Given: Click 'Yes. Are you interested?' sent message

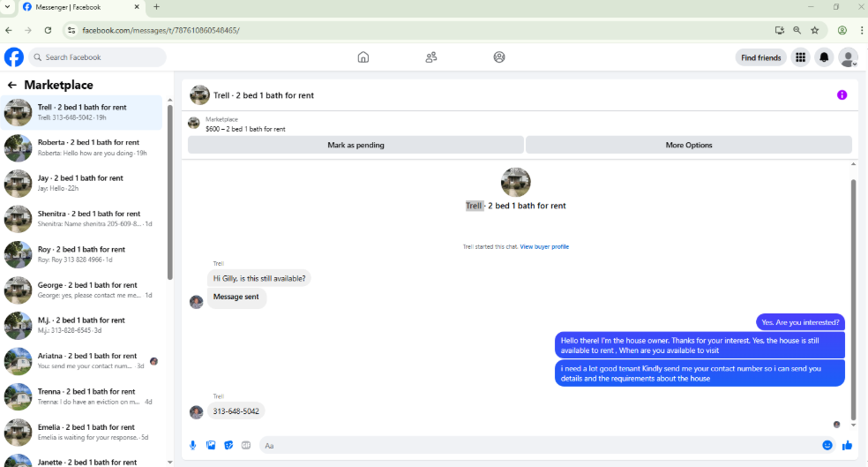Looking at the screenshot, I should click(x=800, y=322).
